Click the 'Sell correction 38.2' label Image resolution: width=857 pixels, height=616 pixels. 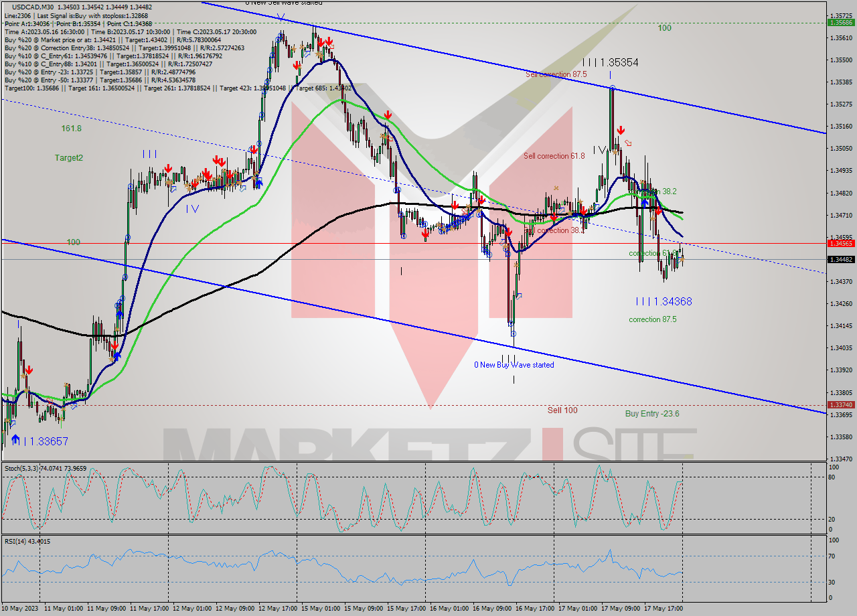[x=554, y=230]
